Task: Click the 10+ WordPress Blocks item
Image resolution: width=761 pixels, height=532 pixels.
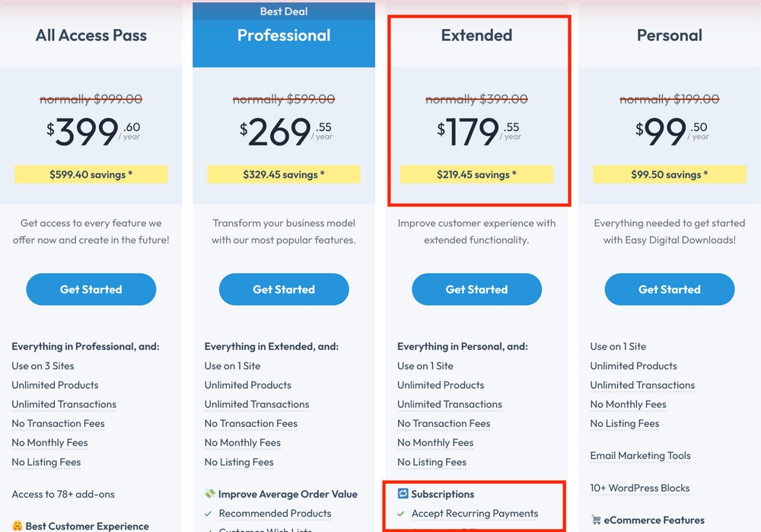Action: (x=640, y=488)
